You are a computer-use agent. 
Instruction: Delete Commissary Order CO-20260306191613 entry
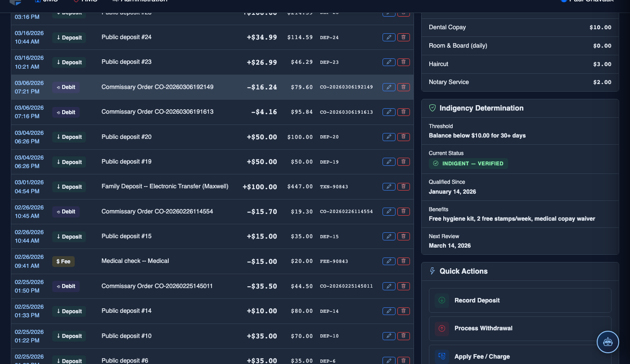(404, 112)
